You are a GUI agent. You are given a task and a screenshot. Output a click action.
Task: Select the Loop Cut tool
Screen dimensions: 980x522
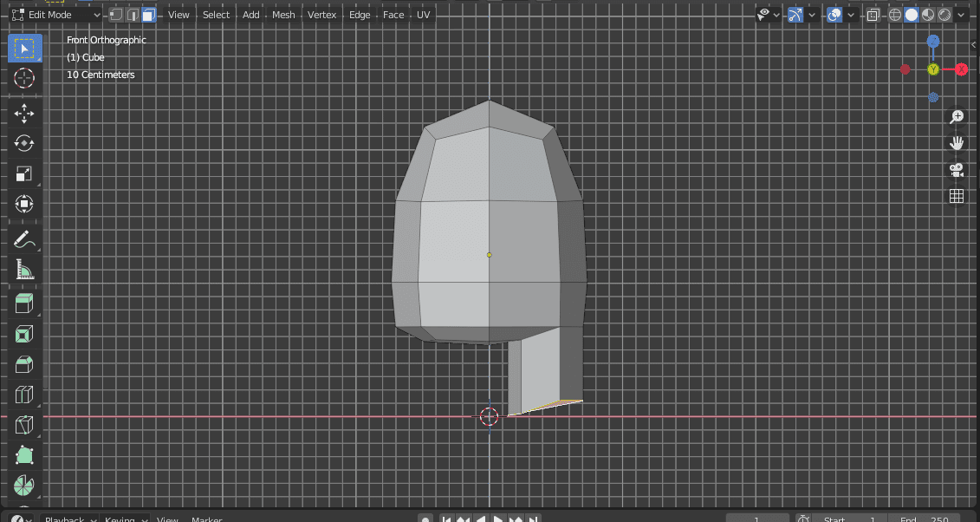pyautogui.click(x=24, y=395)
